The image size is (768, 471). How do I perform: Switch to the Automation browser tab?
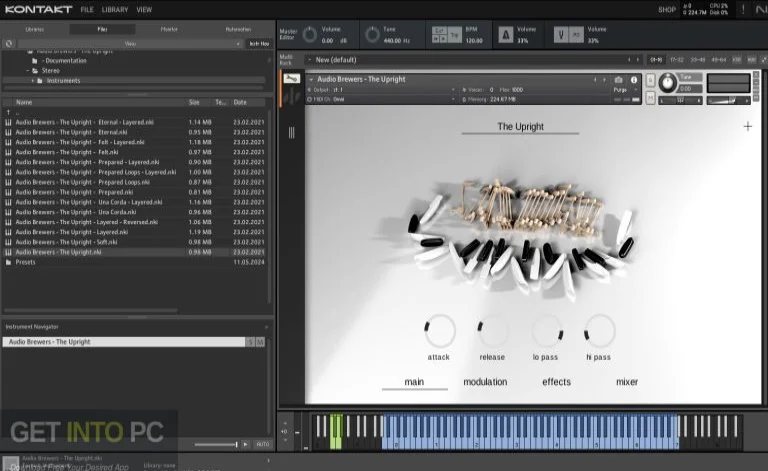238,29
